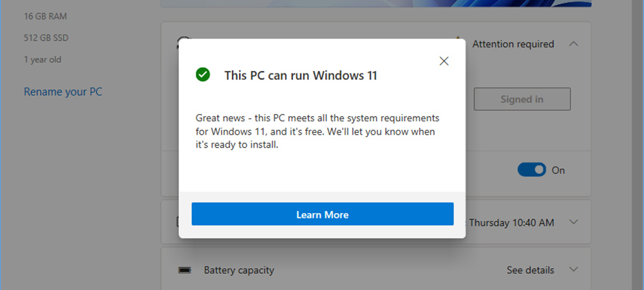
Task: Expand the Thursday 10:40 AM row chevron
Action: (x=574, y=222)
